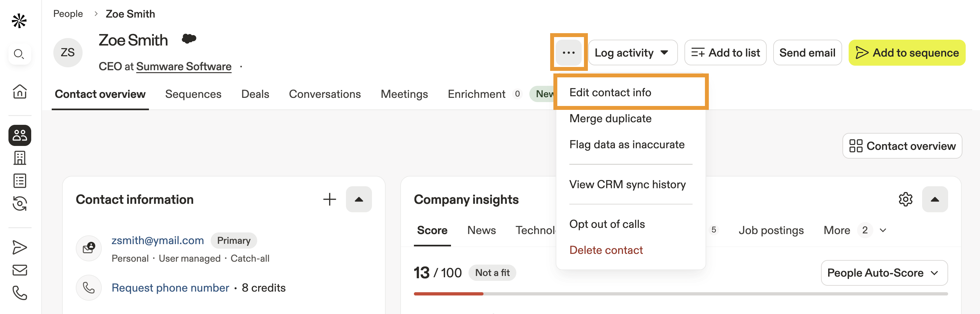Viewport: 980px width, 314px height.
Task: Open the Sumware Software link
Action: coord(184,66)
